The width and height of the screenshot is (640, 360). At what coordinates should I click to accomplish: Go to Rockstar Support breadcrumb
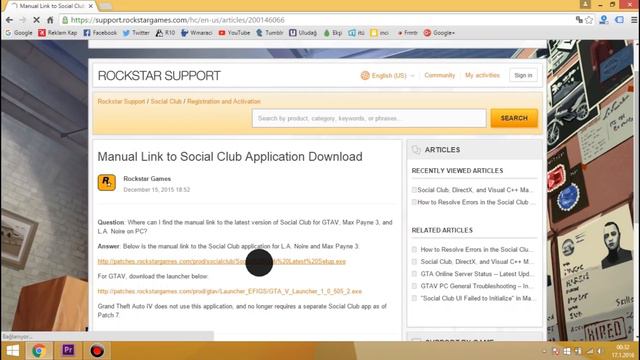(121, 101)
